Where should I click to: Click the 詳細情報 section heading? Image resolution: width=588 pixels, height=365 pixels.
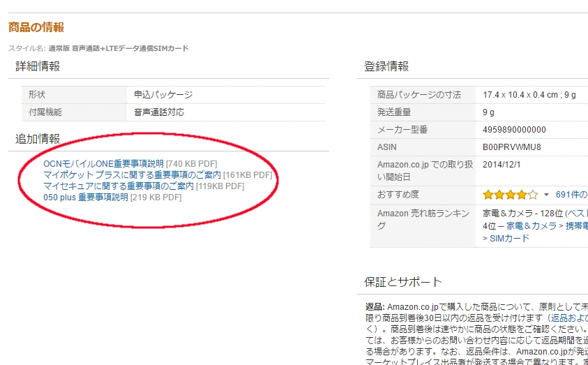tap(38, 66)
